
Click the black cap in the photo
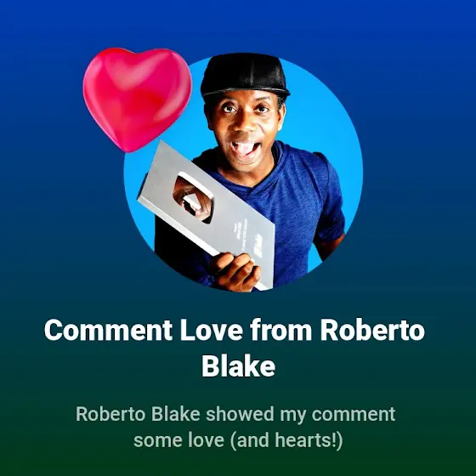[x=245, y=75]
